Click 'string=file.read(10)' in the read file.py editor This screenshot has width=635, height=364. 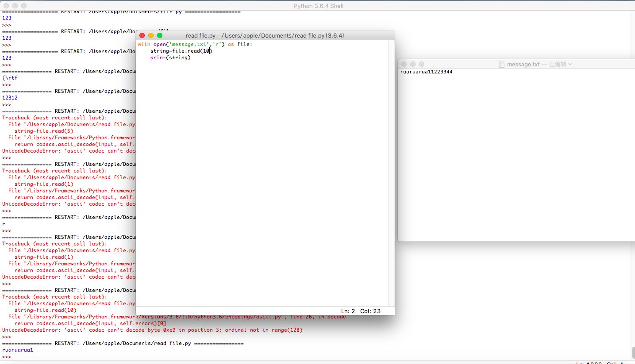pyautogui.click(x=181, y=51)
